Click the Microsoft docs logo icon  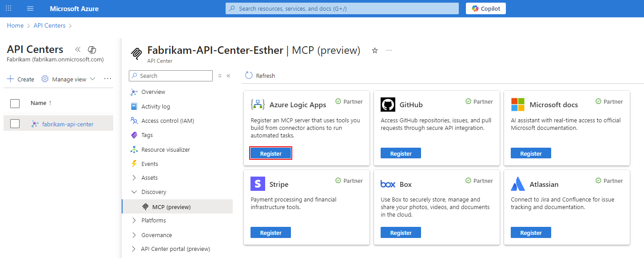[x=518, y=105]
